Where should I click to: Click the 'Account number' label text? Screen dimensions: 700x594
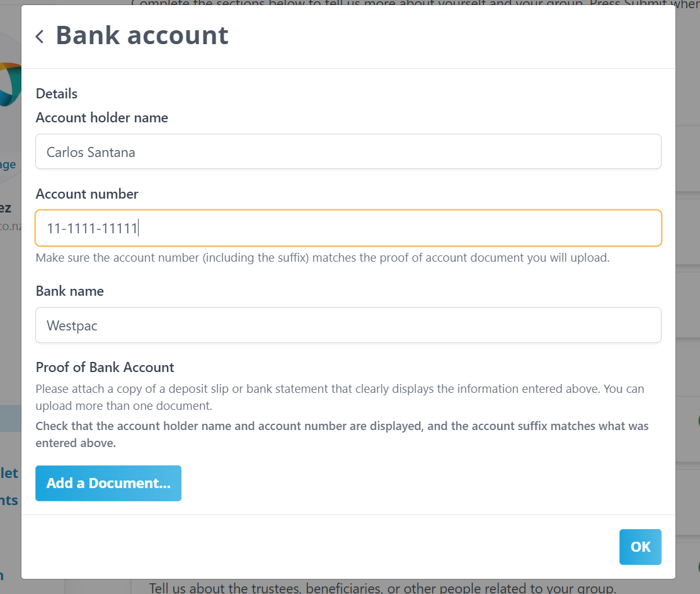coord(87,194)
